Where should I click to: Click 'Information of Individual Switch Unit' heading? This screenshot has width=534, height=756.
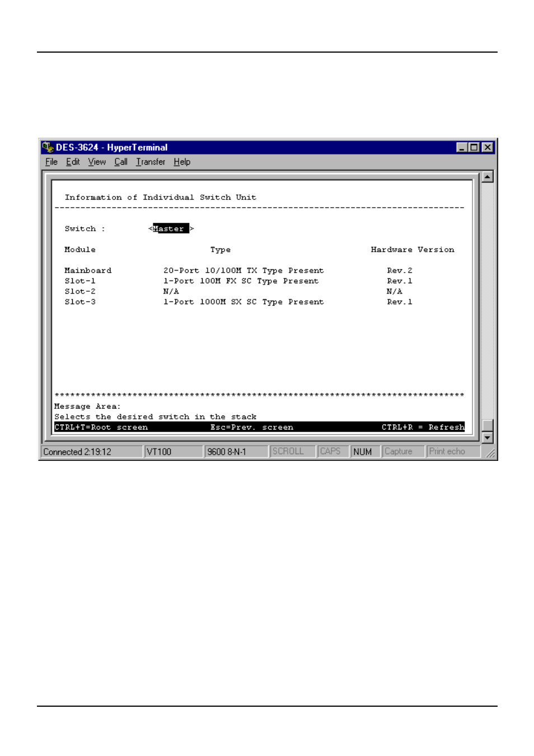pos(161,198)
